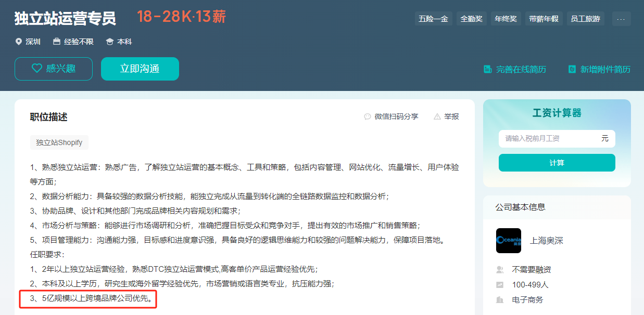Screen dimensions: 644x315
Task: Select the 员工旅游 benefit tag
Action: [x=585, y=19]
